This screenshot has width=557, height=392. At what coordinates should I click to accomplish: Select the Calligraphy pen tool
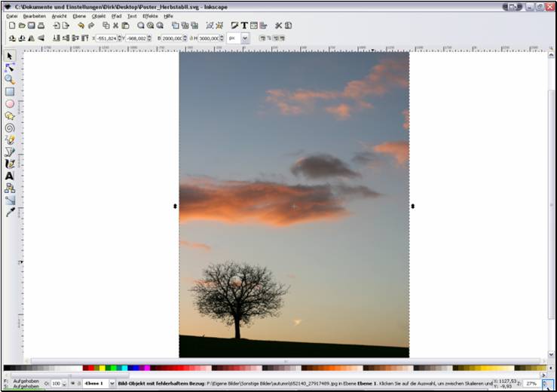(10, 164)
